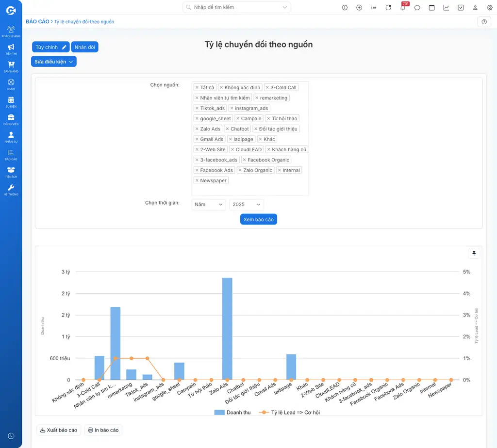Remove the Không xác định source tag
The image size is (497, 448).
(221, 87)
